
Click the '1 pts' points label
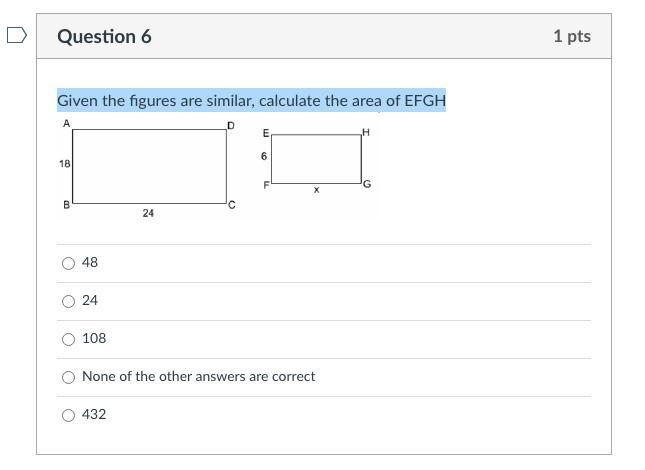(x=571, y=36)
